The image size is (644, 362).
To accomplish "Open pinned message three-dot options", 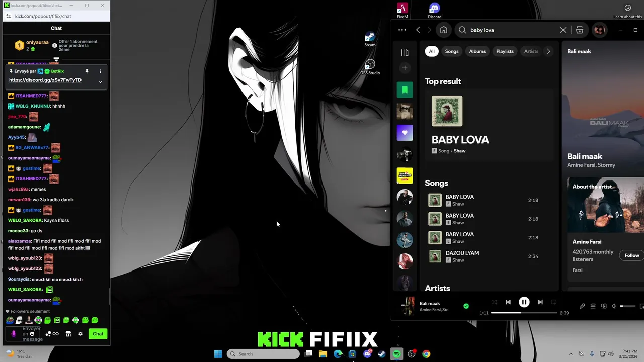I will pos(100,71).
